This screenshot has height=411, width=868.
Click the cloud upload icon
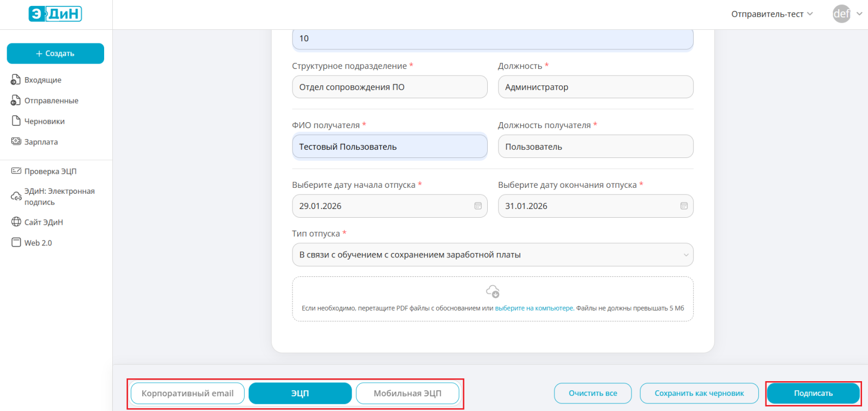[x=493, y=292]
